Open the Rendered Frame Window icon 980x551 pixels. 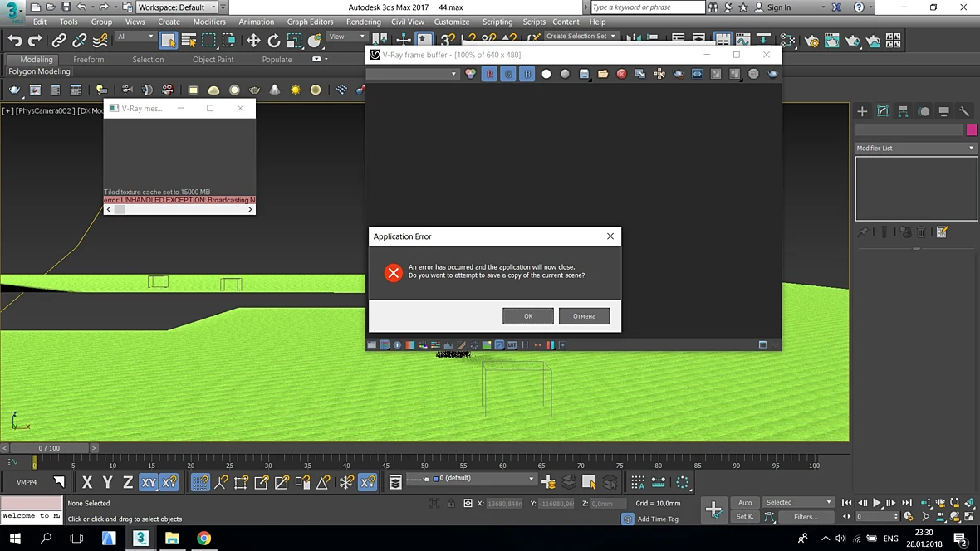coord(832,41)
